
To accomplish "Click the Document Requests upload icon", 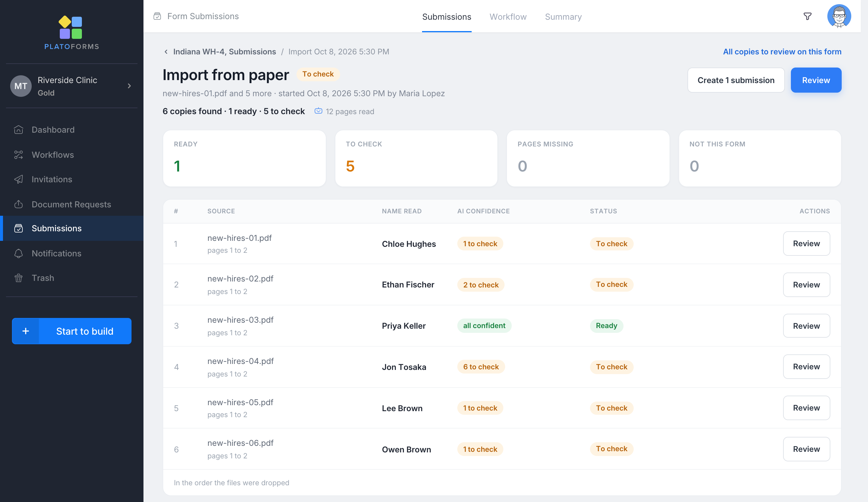I will click(19, 204).
